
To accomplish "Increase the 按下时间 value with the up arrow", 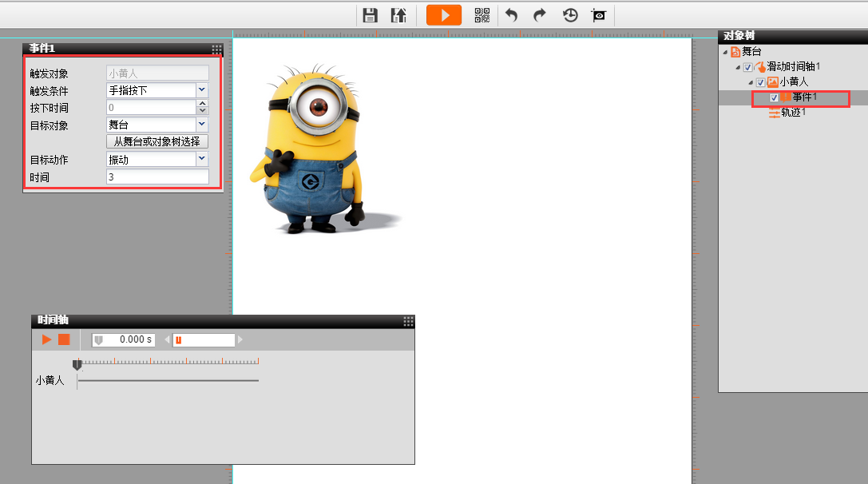I will coord(203,104).
